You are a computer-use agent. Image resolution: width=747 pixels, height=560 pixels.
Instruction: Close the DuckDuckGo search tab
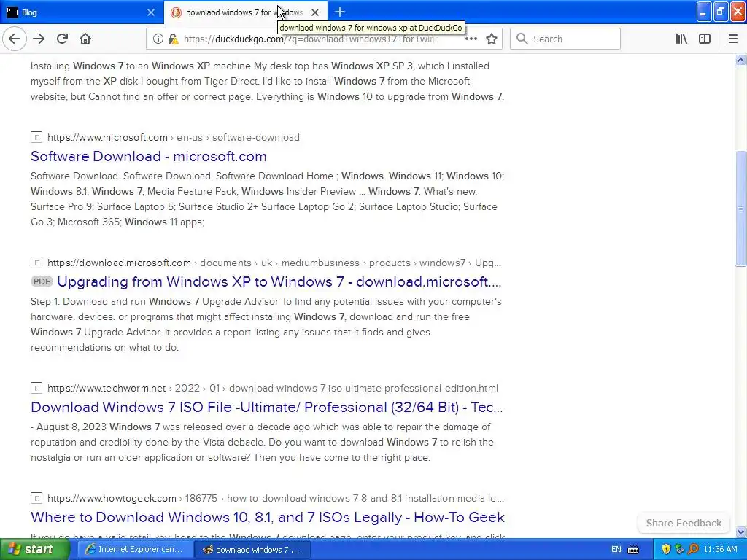[315, 12]
